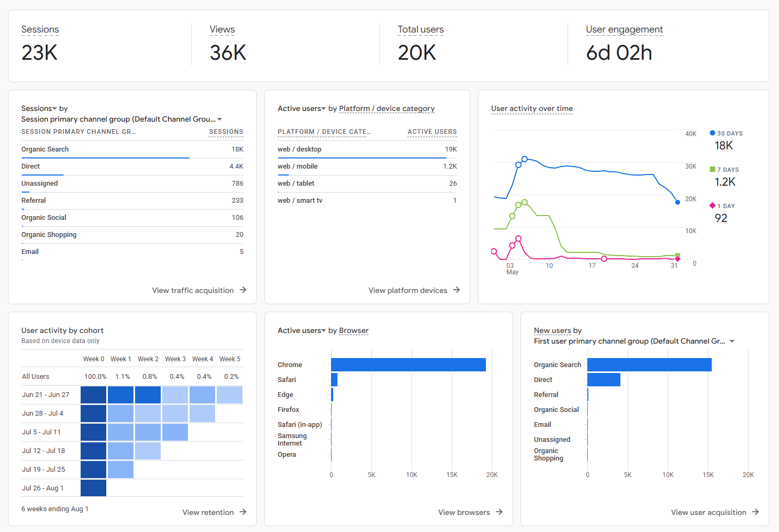Select the Direct sessions row
This screenshot has height=532, width=779.
[x=132, y=166]
